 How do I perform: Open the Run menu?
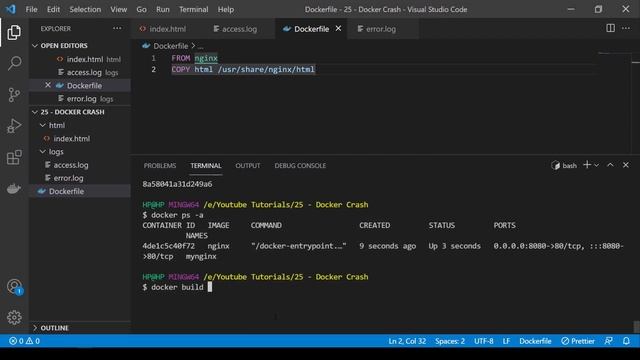pos(162,9)
